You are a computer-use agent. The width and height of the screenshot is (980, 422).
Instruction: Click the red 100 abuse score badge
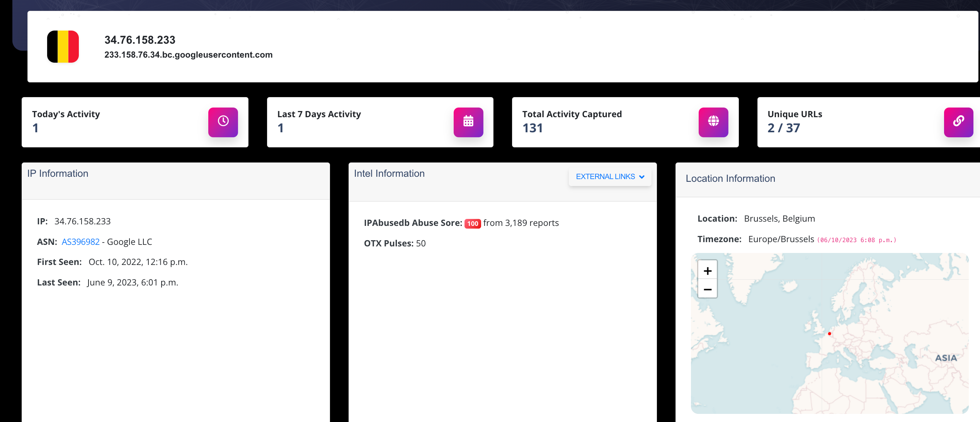(x=472, y=224)
